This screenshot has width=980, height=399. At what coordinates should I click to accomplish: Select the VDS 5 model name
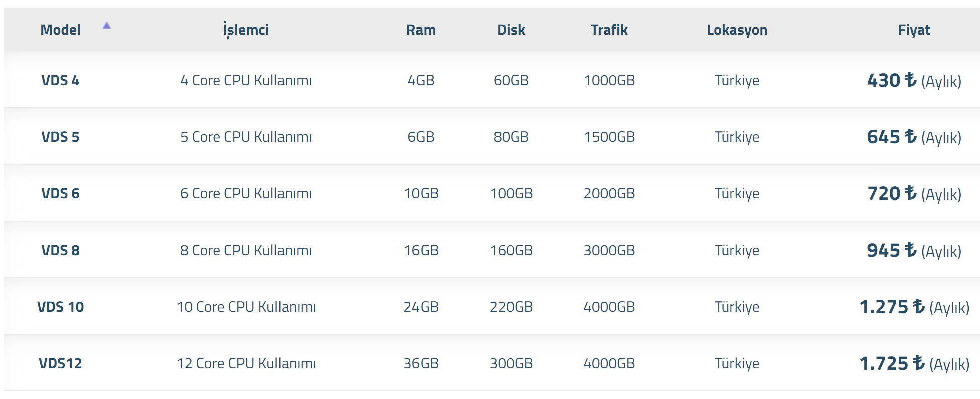click(60, 137)
